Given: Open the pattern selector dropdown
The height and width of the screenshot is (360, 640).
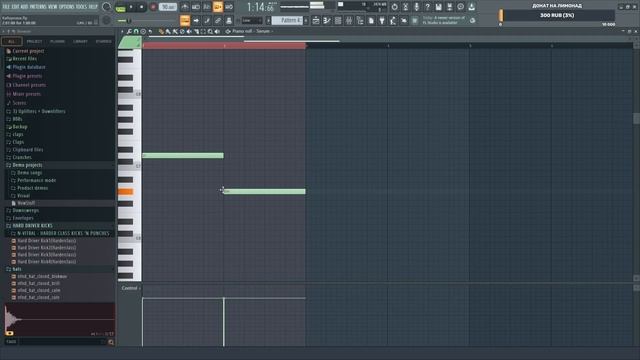Looking at the screenshot, I should [x=287, y=20].
